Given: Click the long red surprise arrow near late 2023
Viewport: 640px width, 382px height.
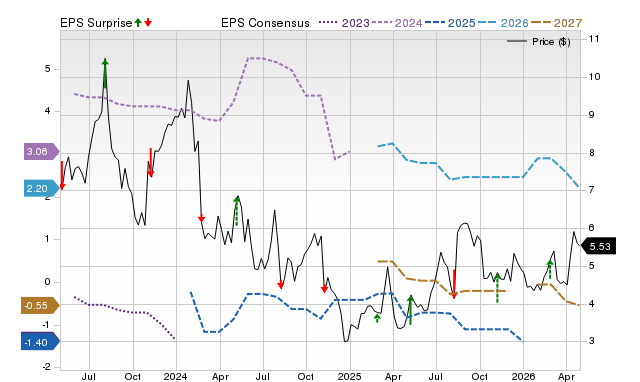Looking at the screenshot, I should point(151,162).
